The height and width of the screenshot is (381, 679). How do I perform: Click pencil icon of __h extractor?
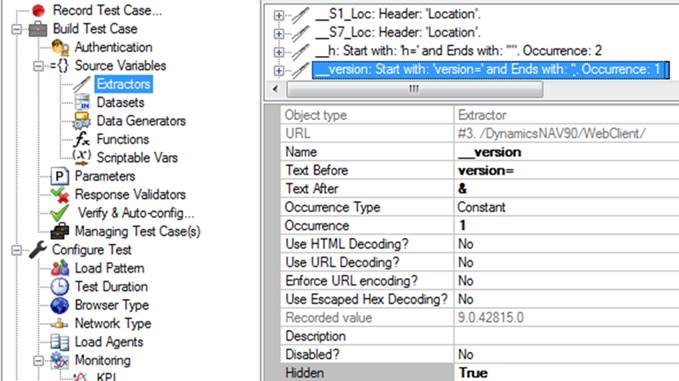click(301, 52)
